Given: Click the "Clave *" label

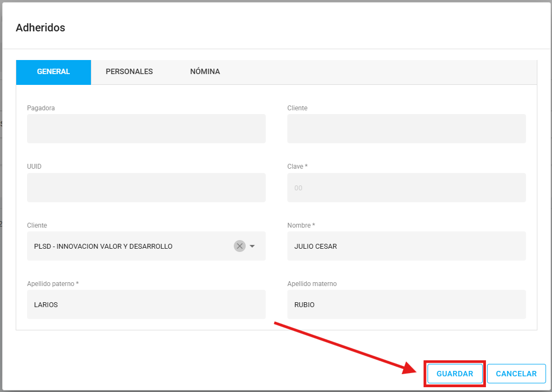Looking at the screenshot, I should point(297,167).
